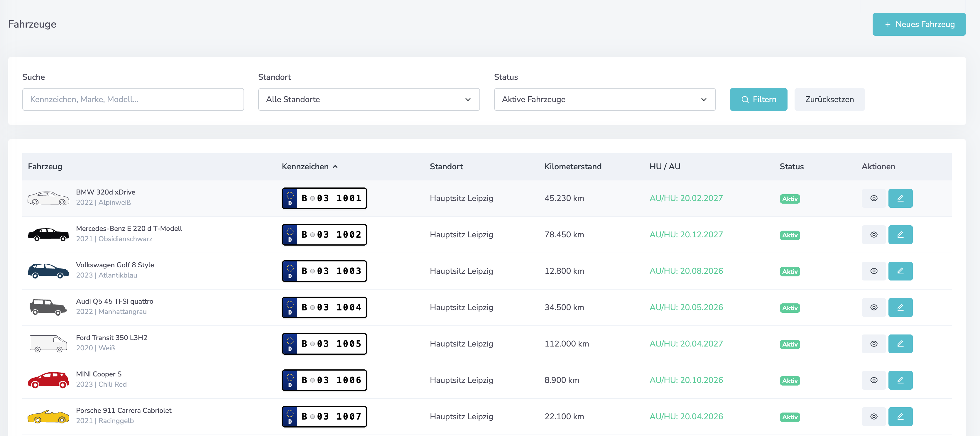View details of Volkswagen Golf 8 Style

(873, 271)
